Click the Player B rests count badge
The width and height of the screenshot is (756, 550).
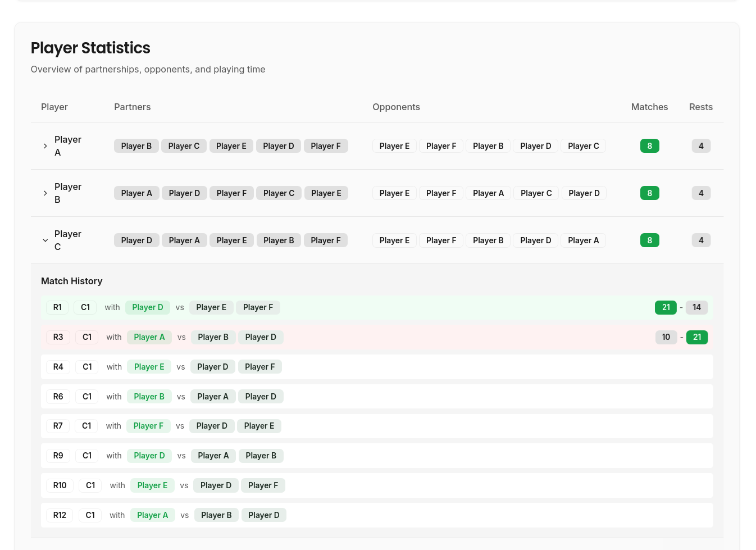[x=700, y=193]
